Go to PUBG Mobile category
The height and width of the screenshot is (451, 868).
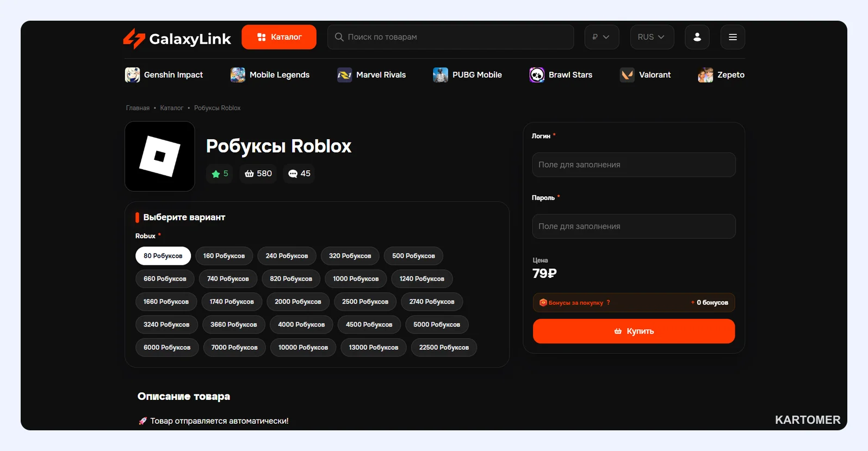point(468,75)
